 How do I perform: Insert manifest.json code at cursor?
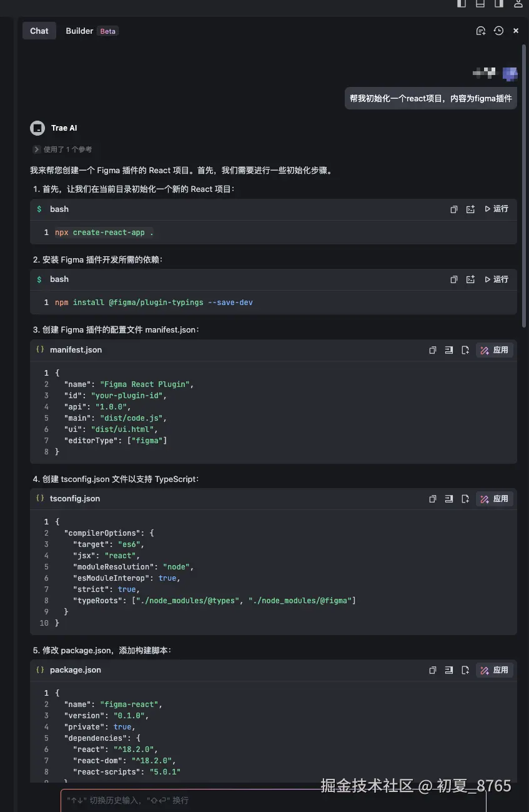click(x=448, y=350)
